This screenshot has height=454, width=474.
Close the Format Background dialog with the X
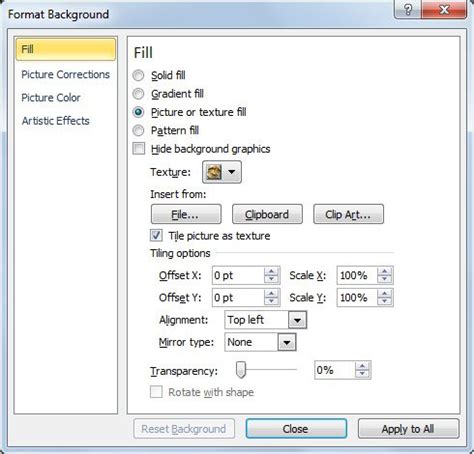point(444,10)
